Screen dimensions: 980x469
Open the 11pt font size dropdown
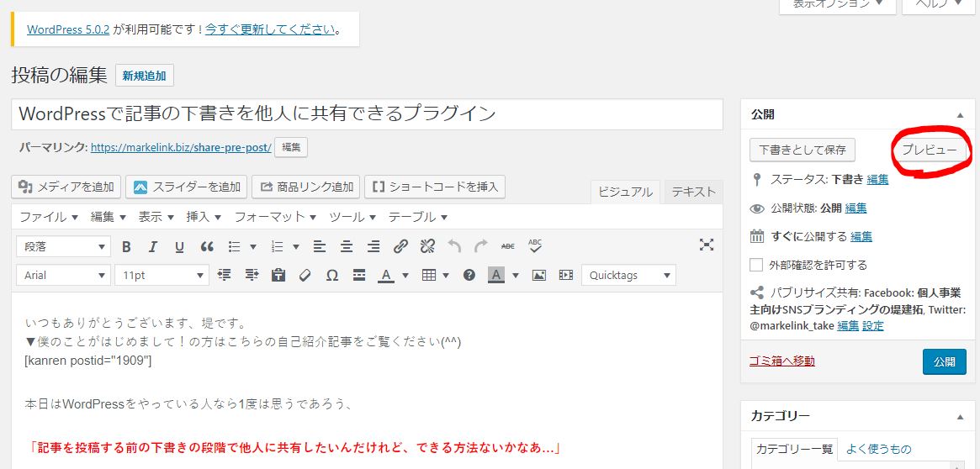(162, 276)
